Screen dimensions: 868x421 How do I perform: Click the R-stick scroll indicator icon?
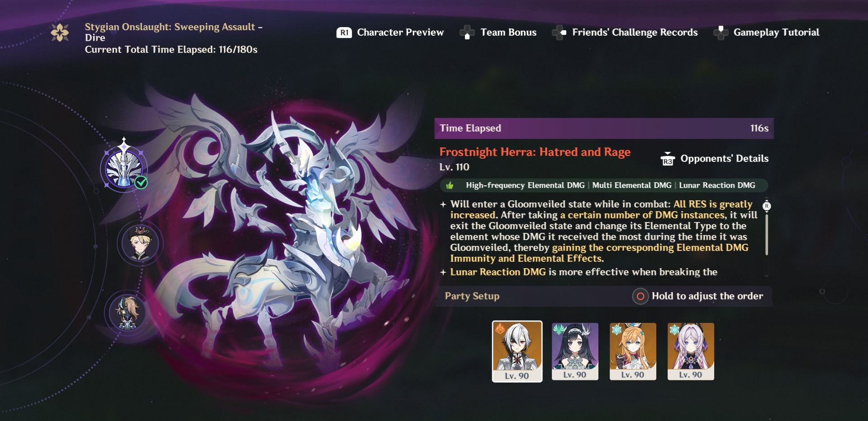tap(767, 206)
